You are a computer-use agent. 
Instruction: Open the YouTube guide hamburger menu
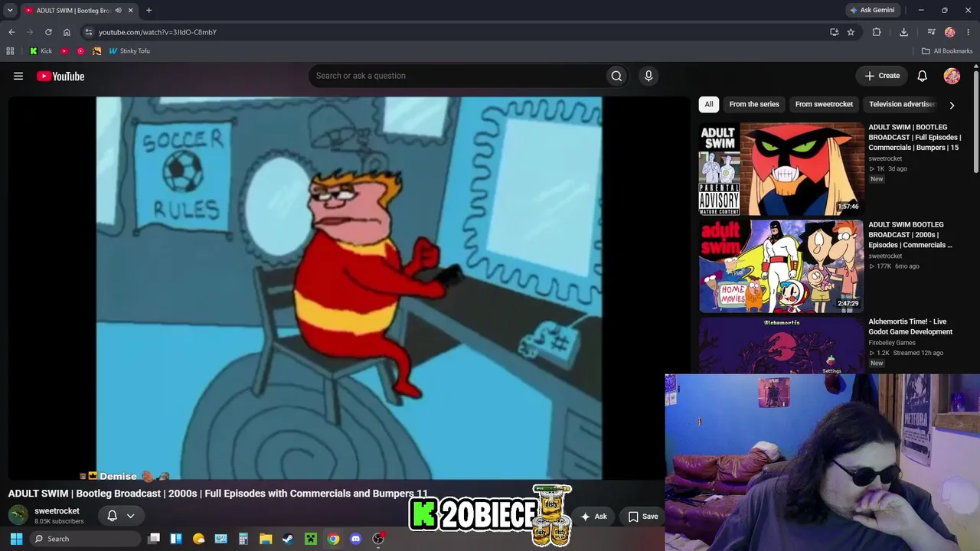pos(18,76)
